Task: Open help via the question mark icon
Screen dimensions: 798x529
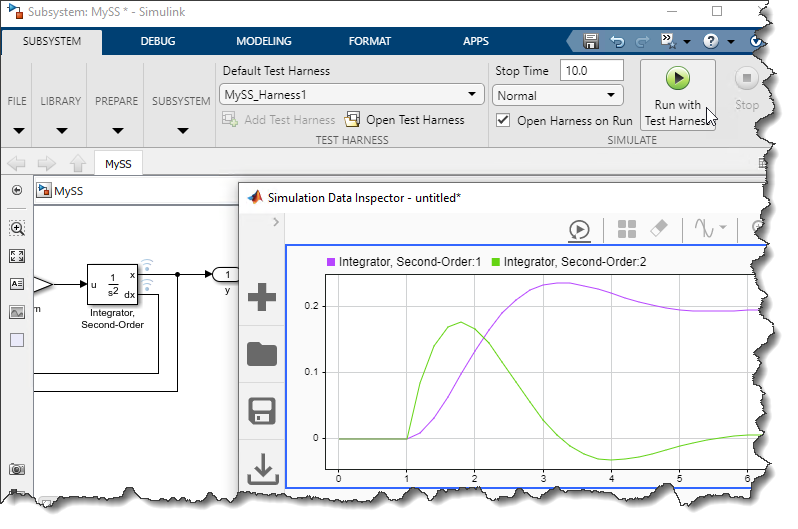Action: 711,42
